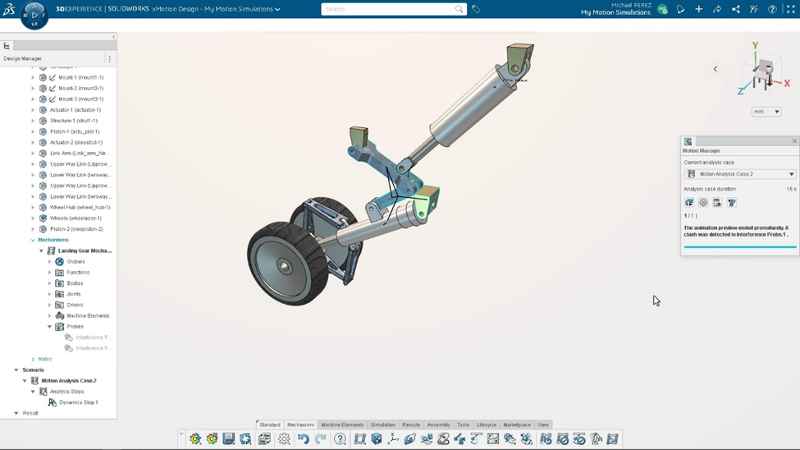Click the tag icon beside search box
This screenshot has width=800, height=450.
(476, 9)
